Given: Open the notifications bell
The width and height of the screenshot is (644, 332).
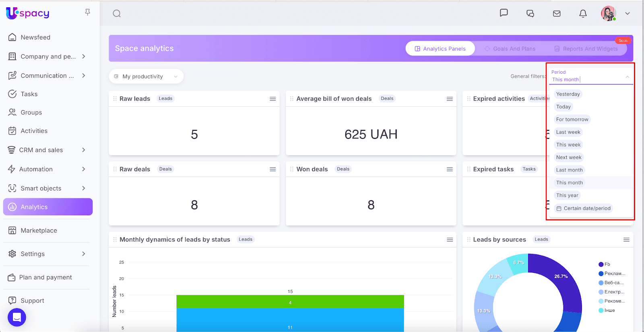Looking at the screenshot, I should tap(583, 14).
